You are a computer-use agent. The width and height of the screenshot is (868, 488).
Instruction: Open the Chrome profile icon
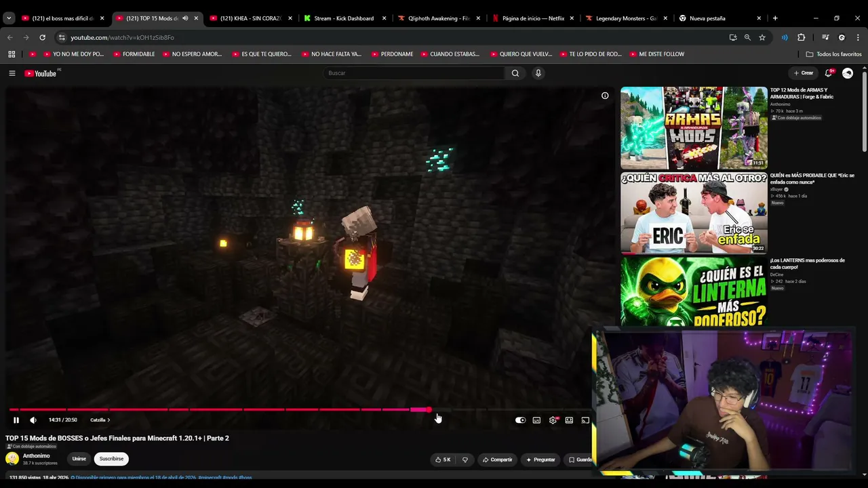(842, 38)
